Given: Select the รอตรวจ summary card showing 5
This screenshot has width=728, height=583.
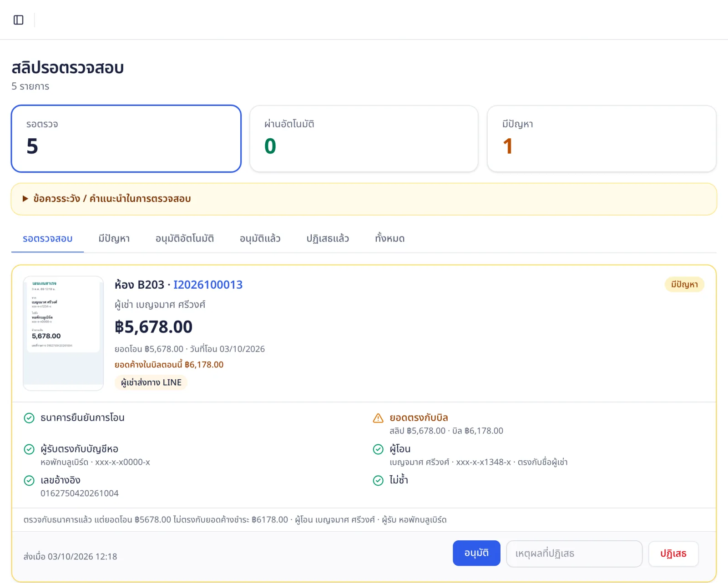Looking at the screenshot, I should pyautogui.click(x=126, y=139).
